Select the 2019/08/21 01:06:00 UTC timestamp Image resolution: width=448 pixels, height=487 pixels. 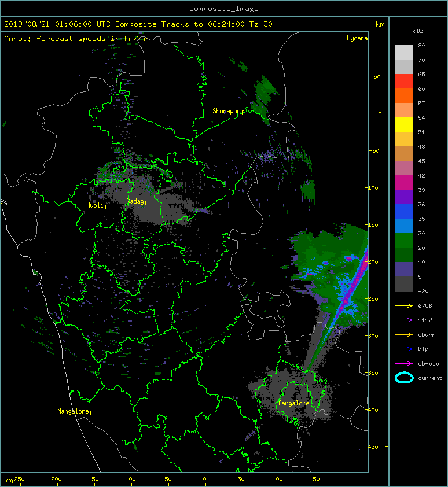tap(57, 24)
